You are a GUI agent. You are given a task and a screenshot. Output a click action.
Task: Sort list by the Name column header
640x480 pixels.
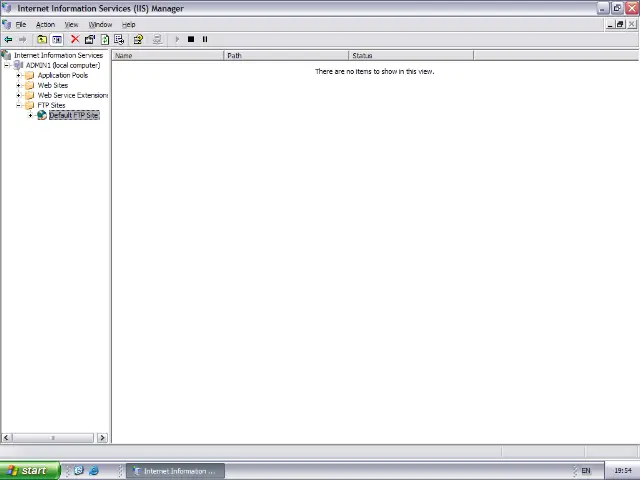coord(167,55)
